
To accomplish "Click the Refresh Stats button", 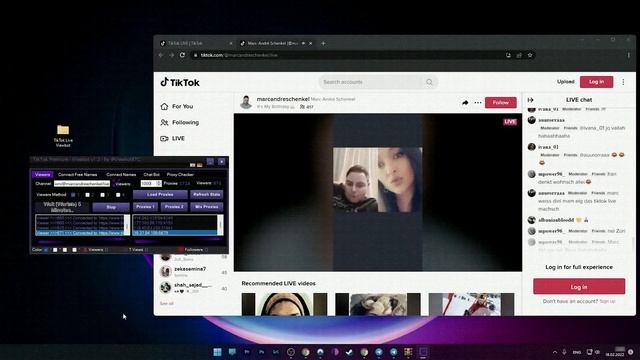I will click(x=207, y=194).
